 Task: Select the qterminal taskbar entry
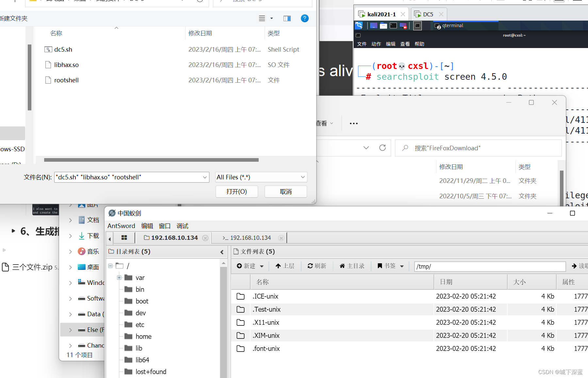465,25
